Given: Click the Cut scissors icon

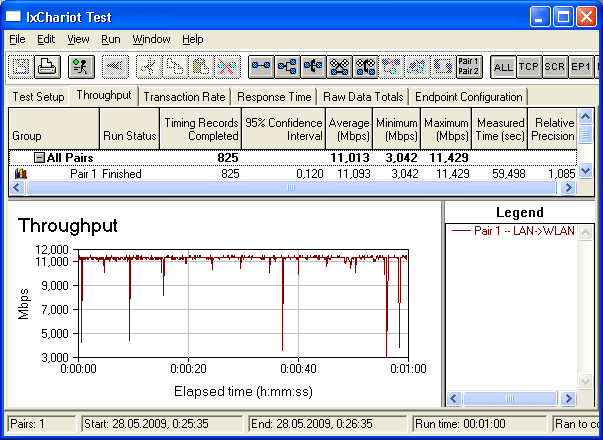Looking at the screenshot, I should coord(149,67).
